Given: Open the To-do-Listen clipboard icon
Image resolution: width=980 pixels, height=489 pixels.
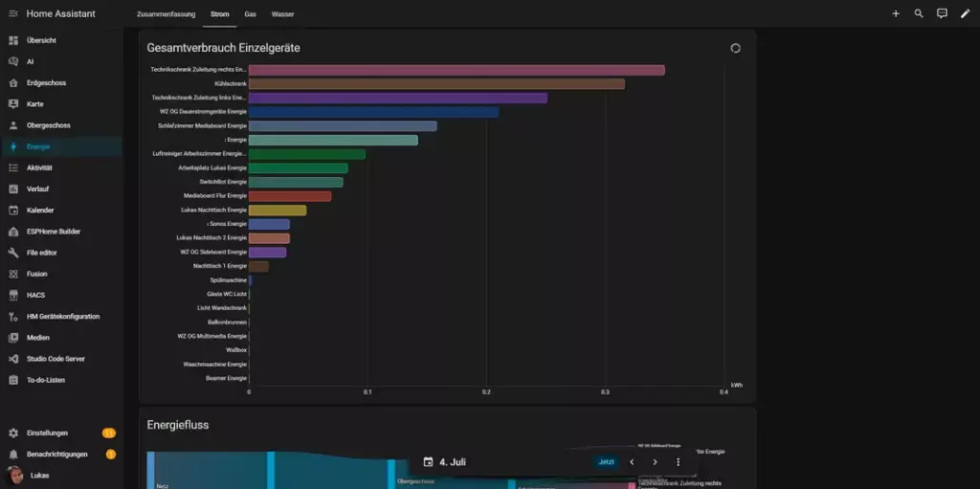Looking at the screenshot, I should coord(13,380).
